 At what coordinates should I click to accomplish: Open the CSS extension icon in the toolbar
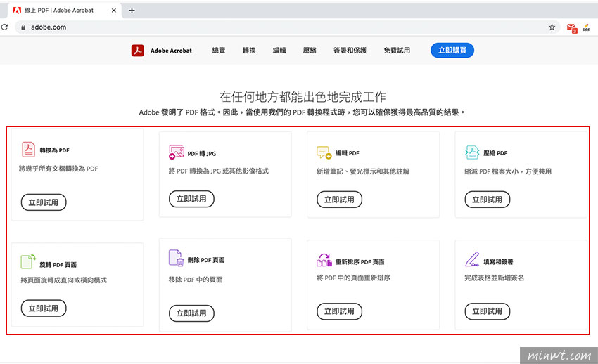(x=586, y=27)
